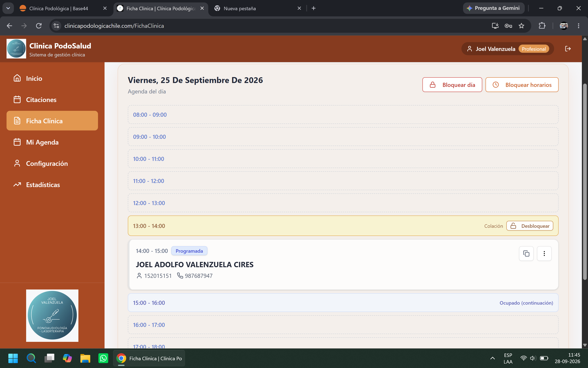Go to Citaciones in the sidebar
Viewport: 588px width, 368px height.
point(52,100)
